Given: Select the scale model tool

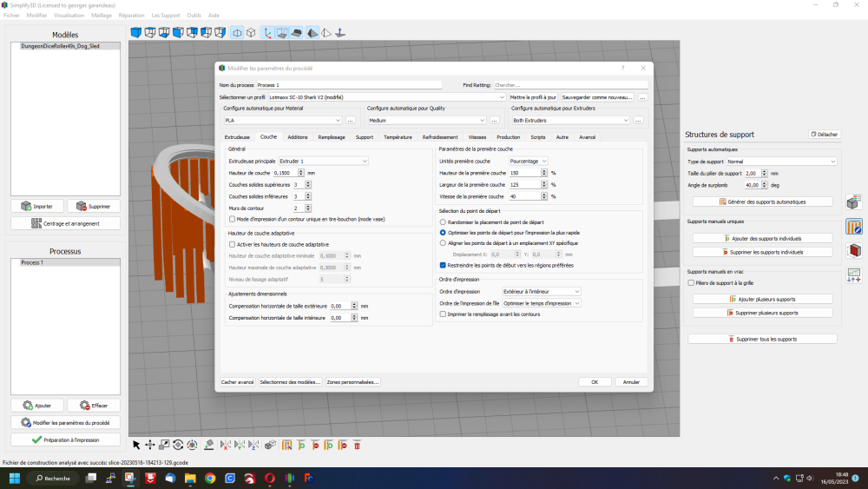Looking at the screenshot, I should pos(164,445).
